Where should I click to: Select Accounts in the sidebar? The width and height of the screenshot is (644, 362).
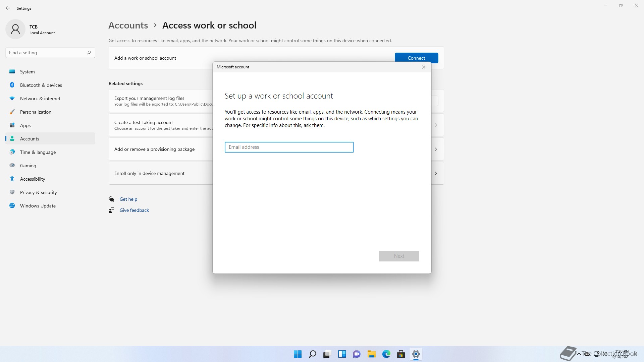tap(50, 139)
